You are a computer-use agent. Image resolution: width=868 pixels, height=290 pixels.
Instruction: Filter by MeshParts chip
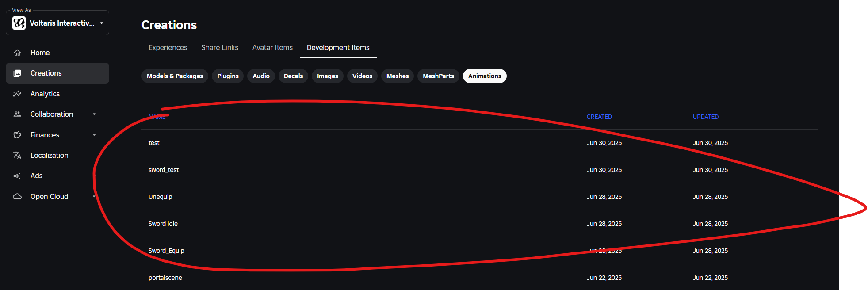(x=438, y=76)
